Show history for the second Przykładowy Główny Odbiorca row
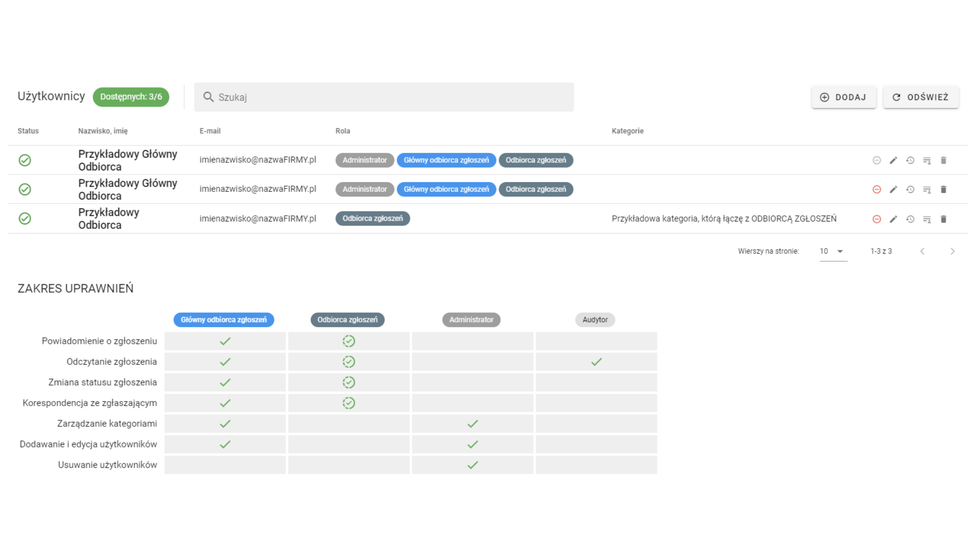The width and height of the screenshot is (980, 551). coord(910,189)
